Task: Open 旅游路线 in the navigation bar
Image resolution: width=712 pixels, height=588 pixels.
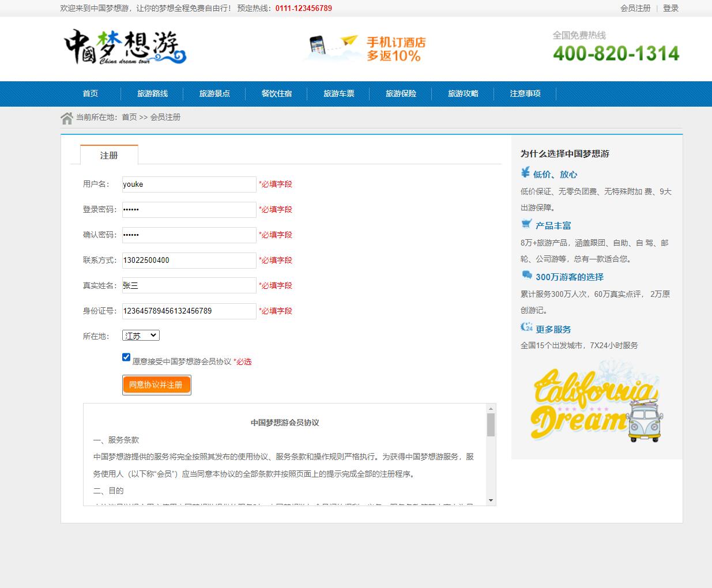Action: click(152, 93)
